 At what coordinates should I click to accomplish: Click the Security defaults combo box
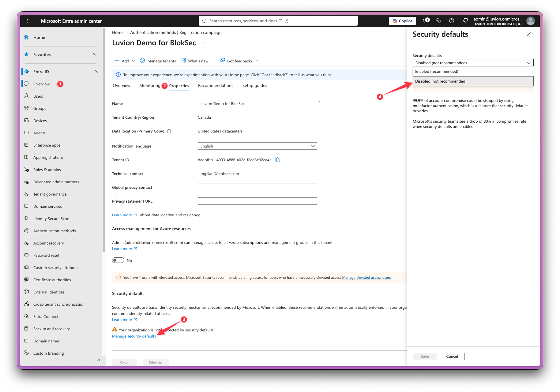tap(473, 63)
